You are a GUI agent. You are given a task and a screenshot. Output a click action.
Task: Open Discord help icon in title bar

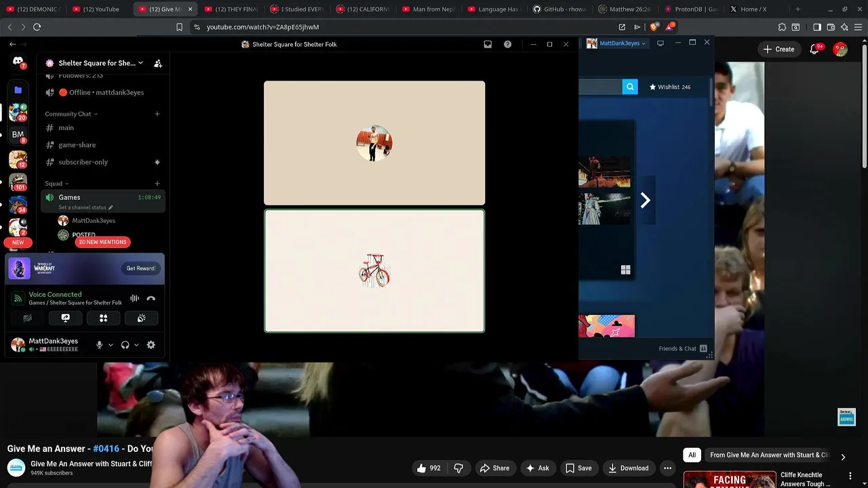(x=508, y=44)
